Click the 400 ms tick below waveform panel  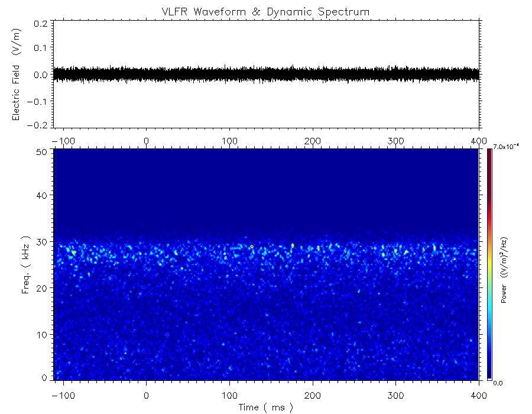pos(478,141)
